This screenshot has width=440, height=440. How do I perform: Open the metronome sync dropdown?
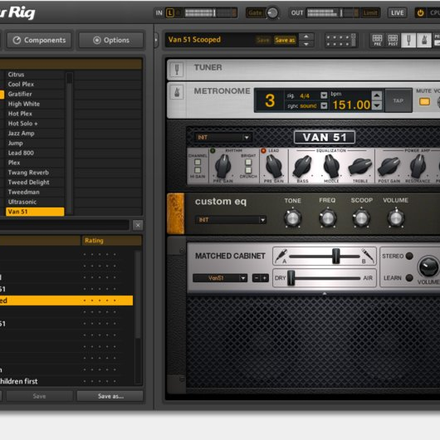pyautogui.click(x=324, y=106)
